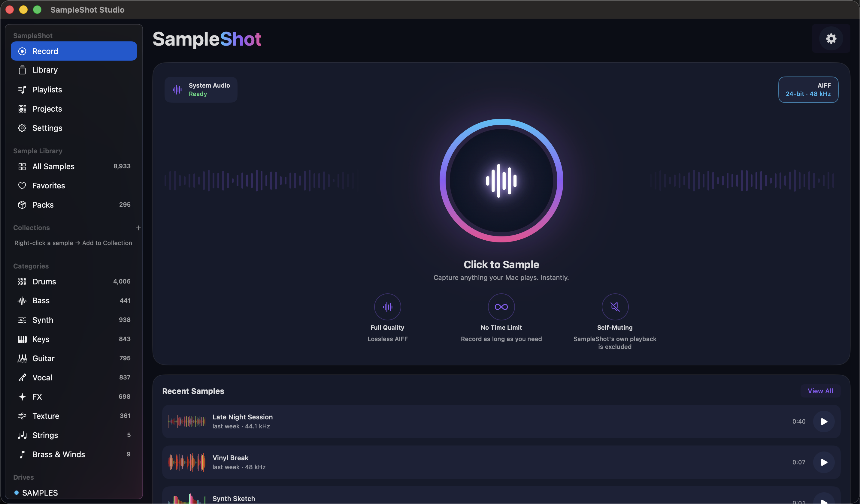
Task: Browse the Packs list
Action: tap(74, 205)
